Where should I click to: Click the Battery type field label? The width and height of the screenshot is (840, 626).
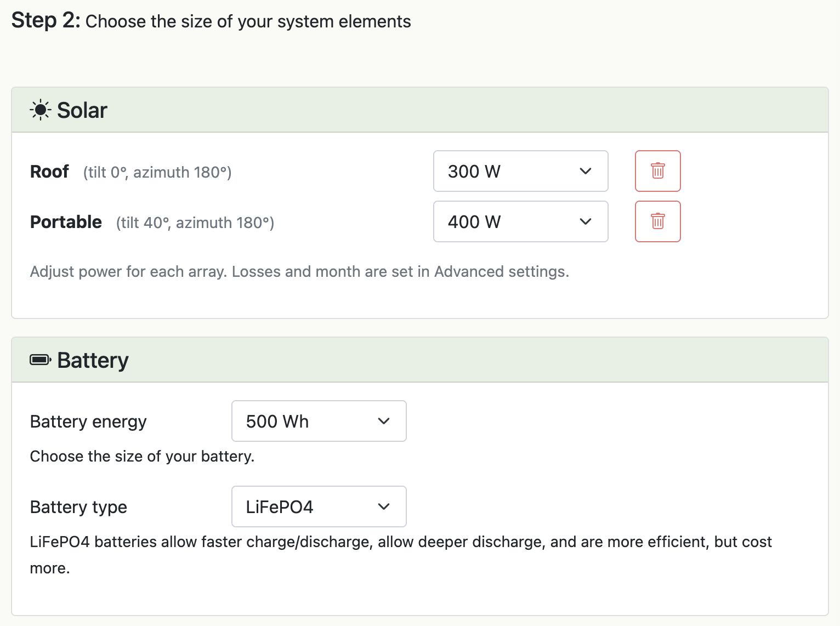(78, 507)
